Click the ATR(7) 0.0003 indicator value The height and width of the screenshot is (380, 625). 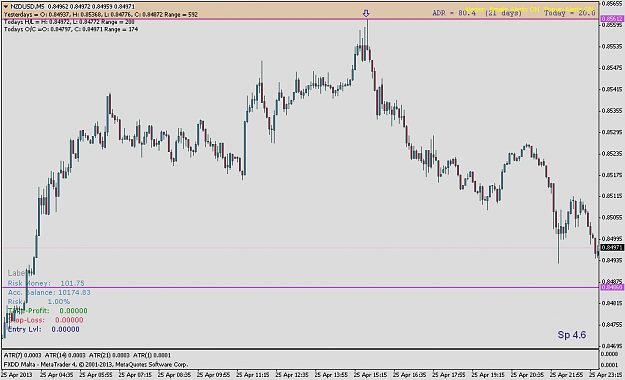(22, 355)
